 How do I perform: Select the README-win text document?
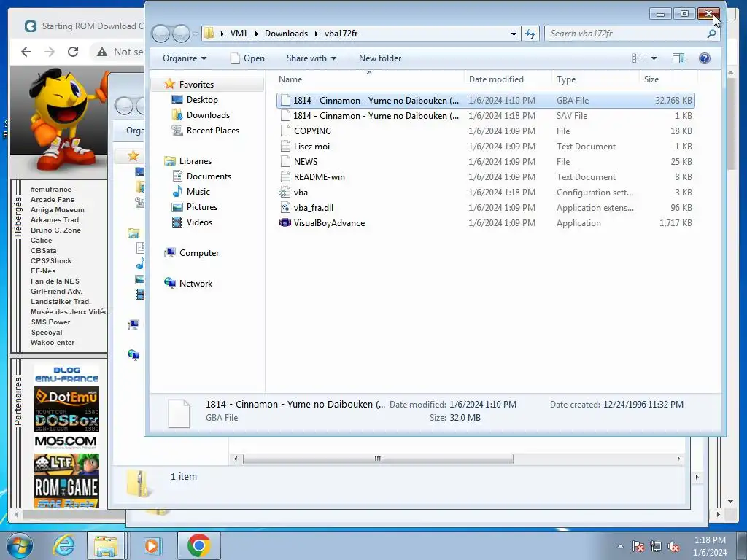[319, 177]
